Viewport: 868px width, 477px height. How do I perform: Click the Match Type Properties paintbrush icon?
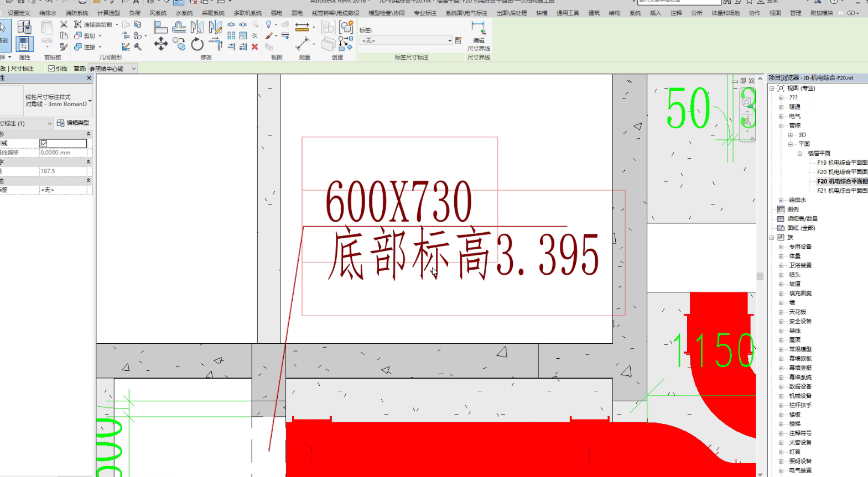point(64,47)
